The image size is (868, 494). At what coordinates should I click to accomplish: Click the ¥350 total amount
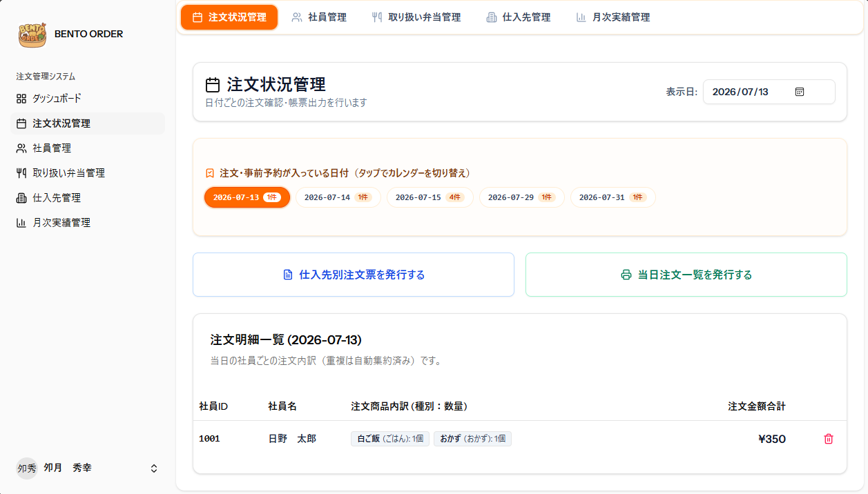[772, 439]
